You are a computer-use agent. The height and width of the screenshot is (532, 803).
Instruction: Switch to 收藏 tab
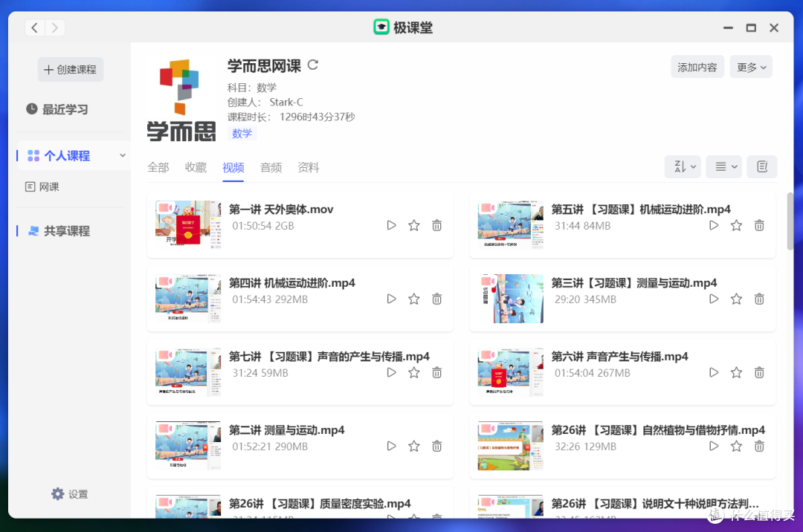[x=196, y=167]
